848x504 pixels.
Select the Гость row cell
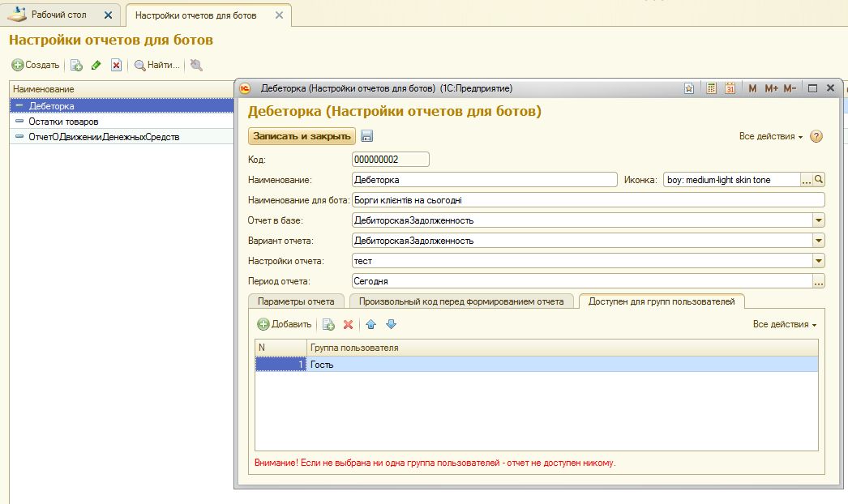563,365
